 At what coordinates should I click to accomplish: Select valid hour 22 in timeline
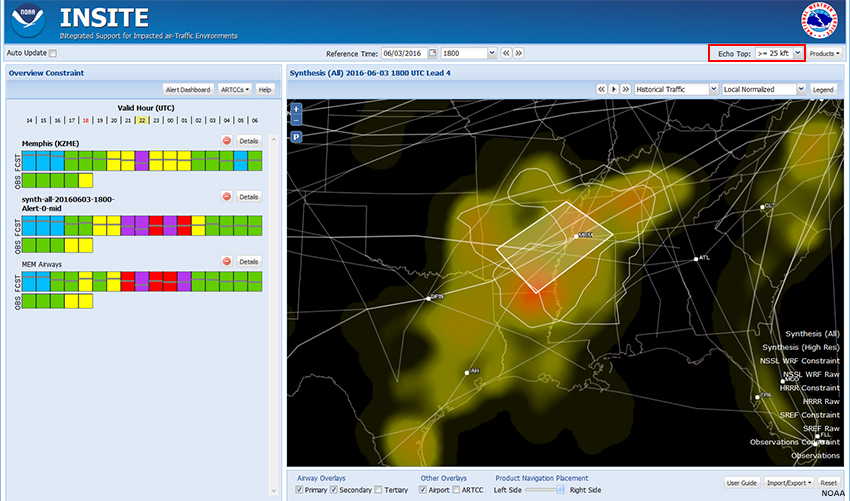[142, 120]
